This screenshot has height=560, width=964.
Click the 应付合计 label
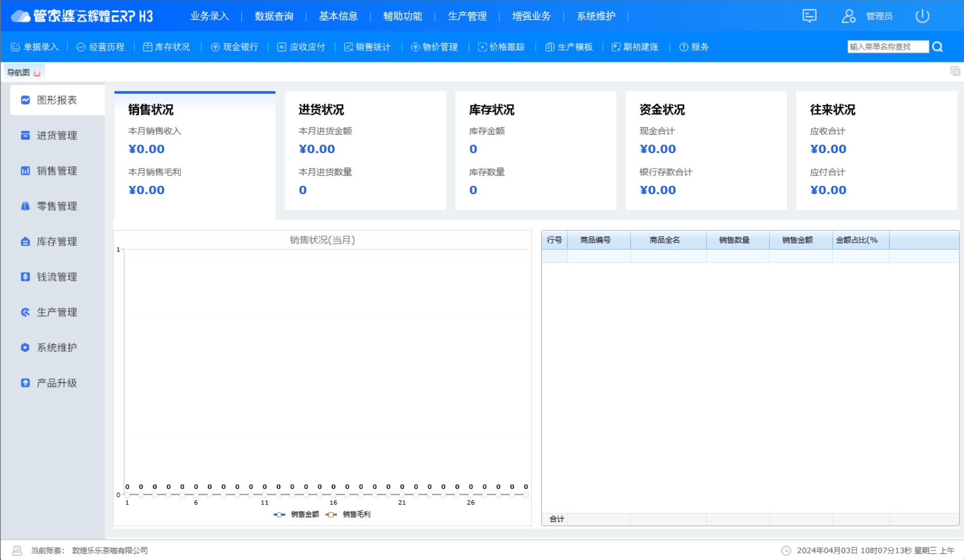coord(827,172)
